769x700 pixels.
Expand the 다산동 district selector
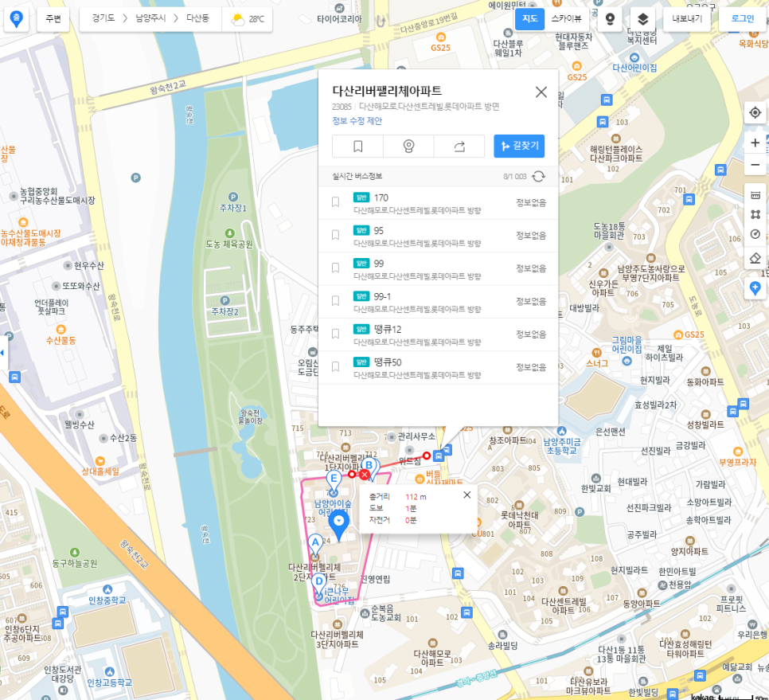tap(197, 18)
